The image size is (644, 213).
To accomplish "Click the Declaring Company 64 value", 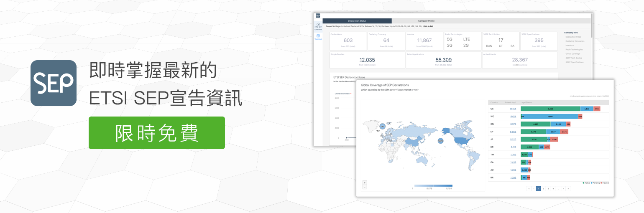I will coord(386,41).
